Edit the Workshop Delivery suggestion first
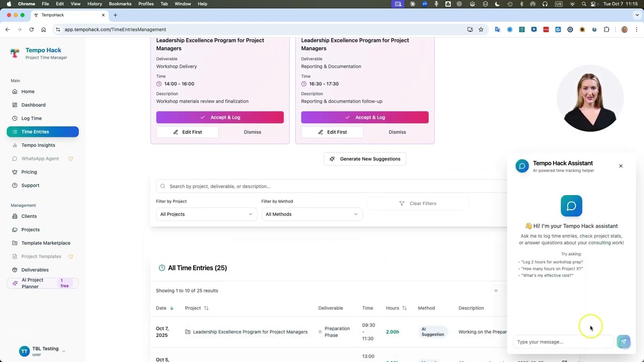 coord(188,132)
